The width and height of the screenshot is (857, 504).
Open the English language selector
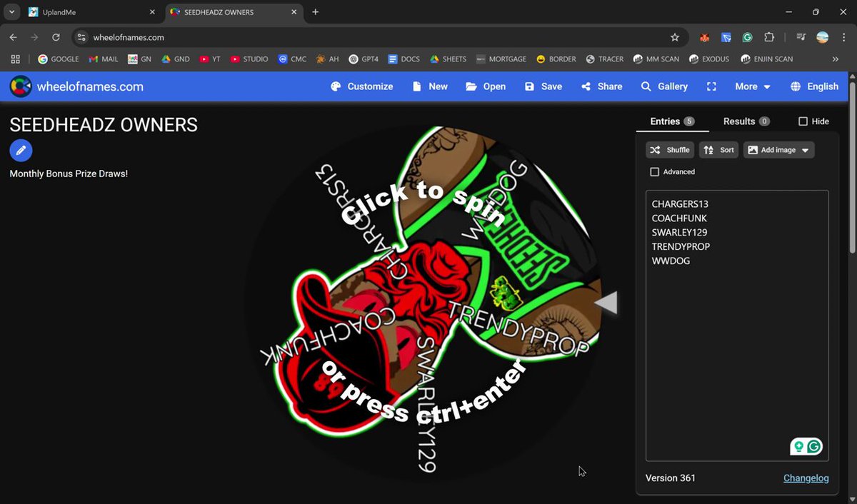coord(815,86)
